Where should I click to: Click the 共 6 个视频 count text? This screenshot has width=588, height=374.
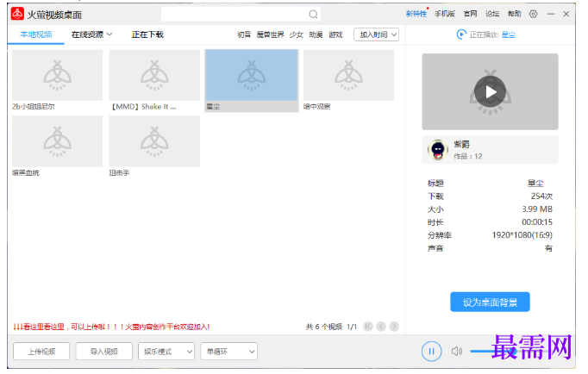click(x=324, y=327)
